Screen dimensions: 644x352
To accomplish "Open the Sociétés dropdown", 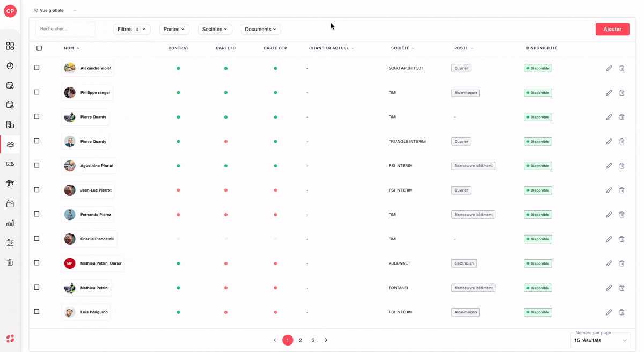I will (x=215, y=29).
